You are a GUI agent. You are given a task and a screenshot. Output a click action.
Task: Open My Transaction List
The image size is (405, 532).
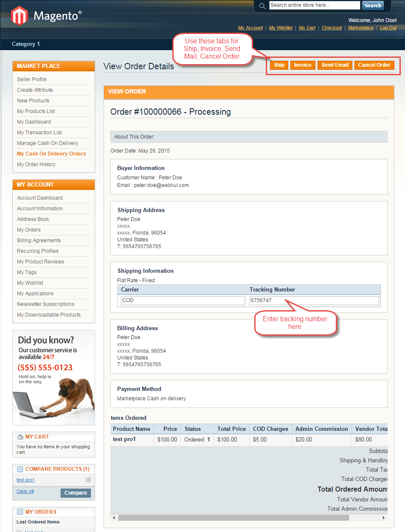coord(39,133)
